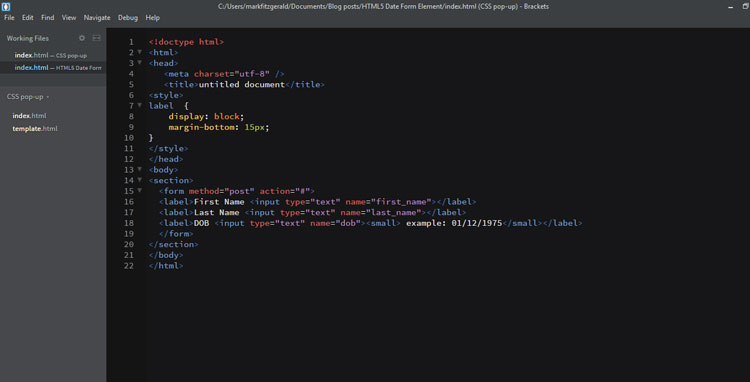Click line number 22 in the gutter
Viewport: 750px width, 382px height.
(x=129, y=266)
